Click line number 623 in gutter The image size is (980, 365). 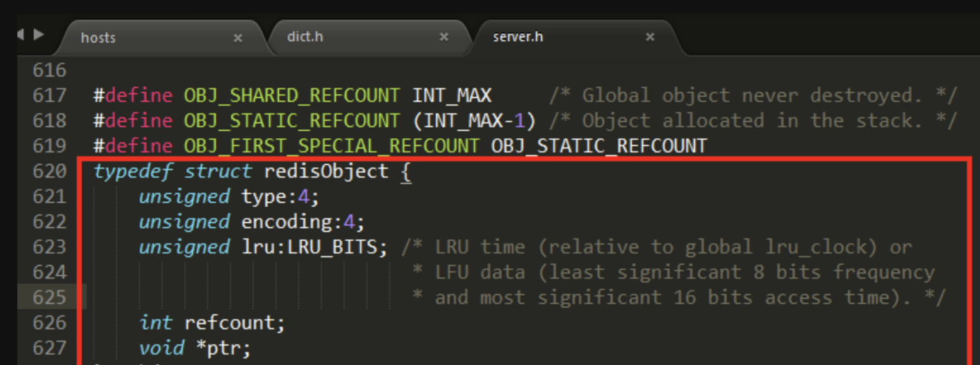pyautogui.click(x=49, y=247)
